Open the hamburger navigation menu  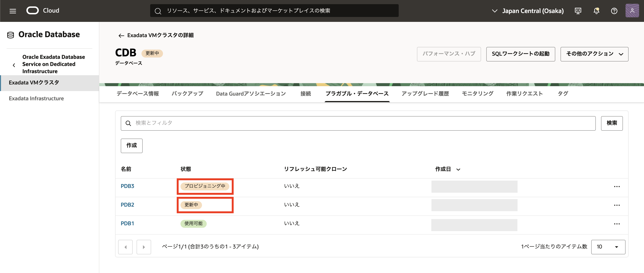(x=13, y=11)
